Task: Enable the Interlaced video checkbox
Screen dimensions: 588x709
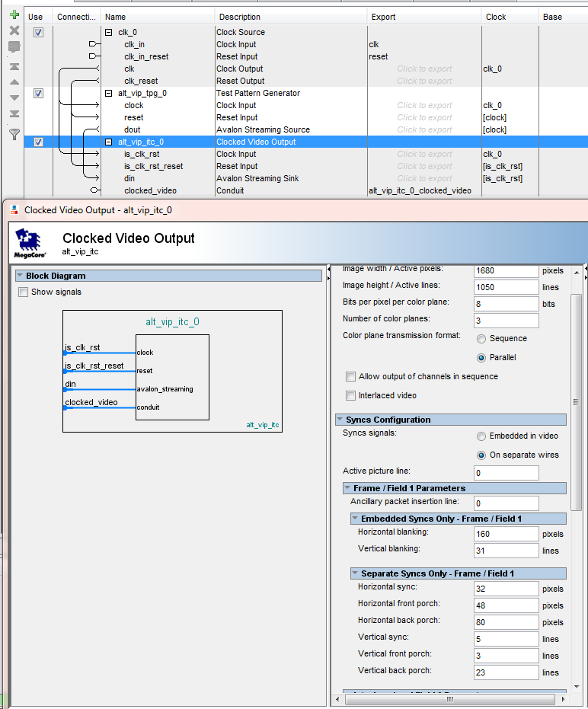Action: point(350,396)
